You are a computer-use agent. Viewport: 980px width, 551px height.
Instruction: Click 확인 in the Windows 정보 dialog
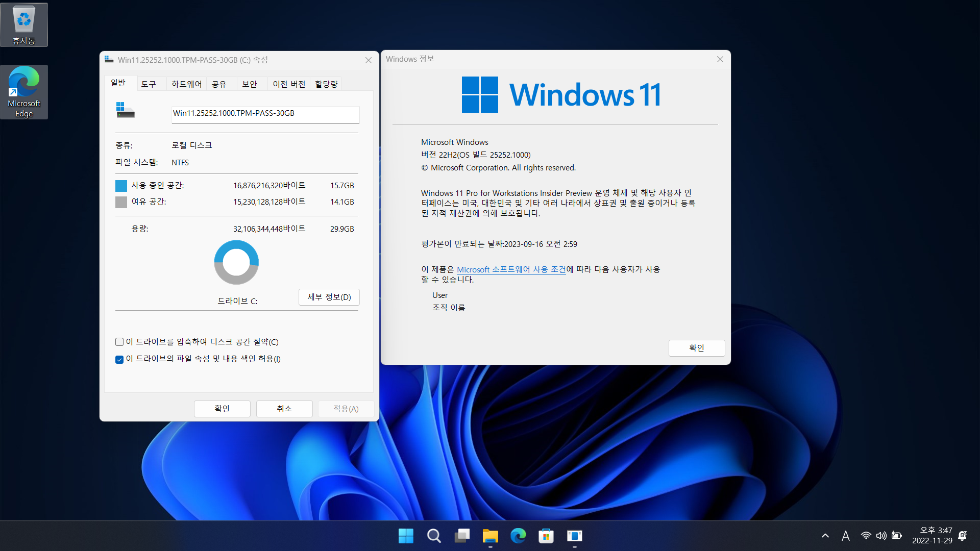pos(697,348)
